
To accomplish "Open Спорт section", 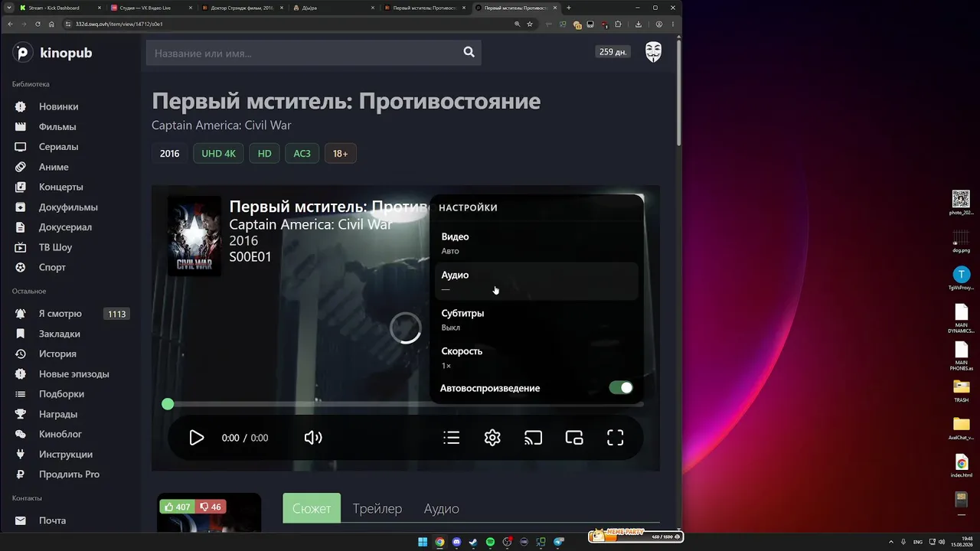I will (x=52, y=267).
